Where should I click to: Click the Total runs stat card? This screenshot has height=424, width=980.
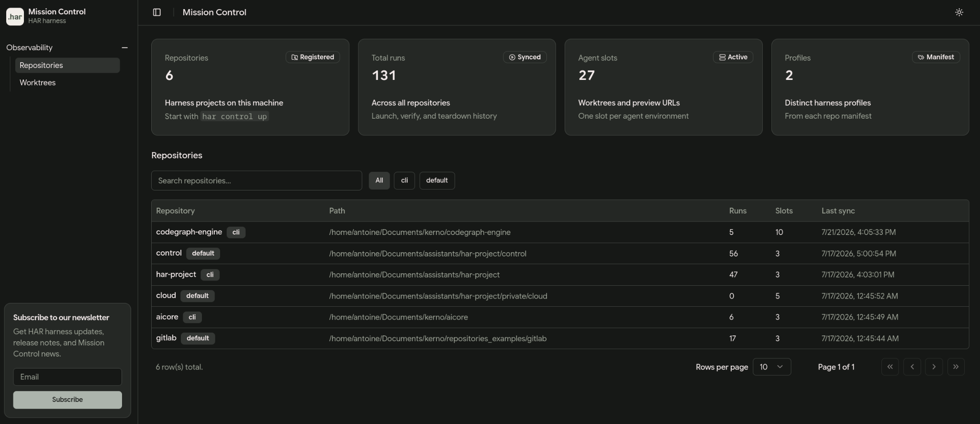457,87
